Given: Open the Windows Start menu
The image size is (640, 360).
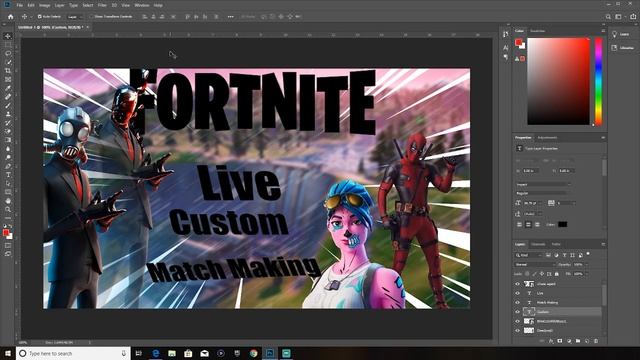Looking at the screenshot, I should pos(8,353).
